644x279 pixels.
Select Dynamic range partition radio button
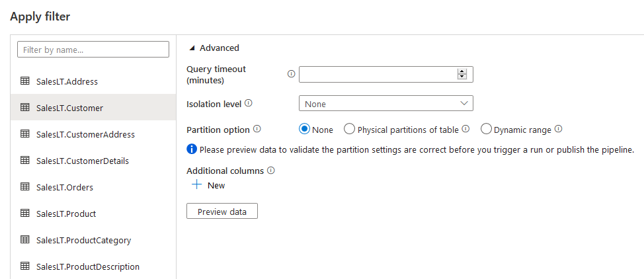[486, 130]
